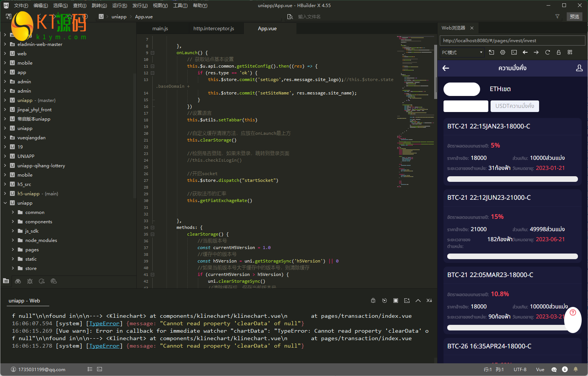This screenshot has height=376, width=588.
Task: Click the QR code icon in browser toolbar
Action: click(570, 52)
